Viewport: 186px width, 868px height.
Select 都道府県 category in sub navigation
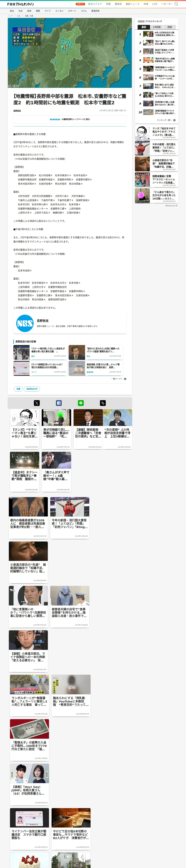pos(95,11)
